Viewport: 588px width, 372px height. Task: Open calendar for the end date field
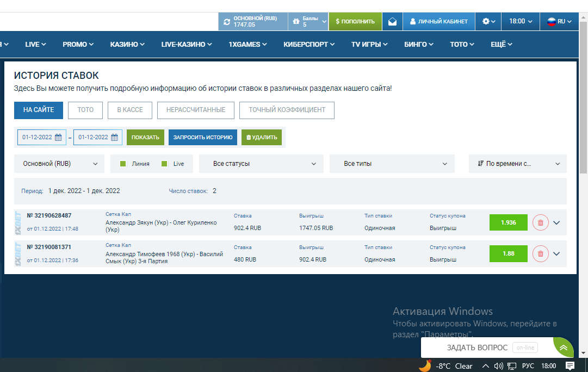click(114, 138)
